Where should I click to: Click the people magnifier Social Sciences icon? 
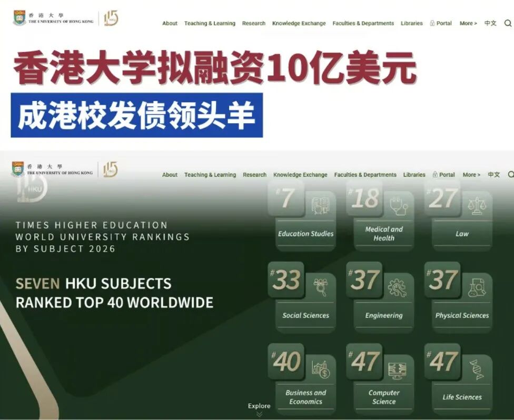pos(320,287)
